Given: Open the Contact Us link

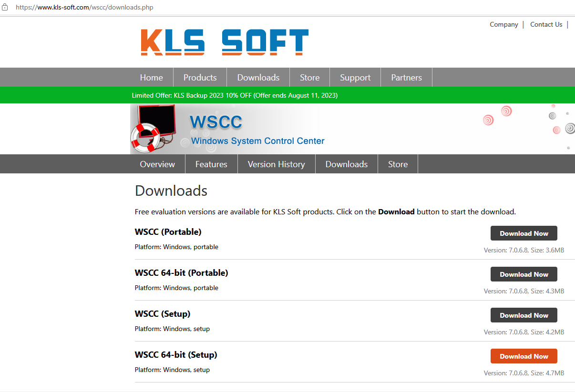Looking at the screenshot, I should [546, 24].
